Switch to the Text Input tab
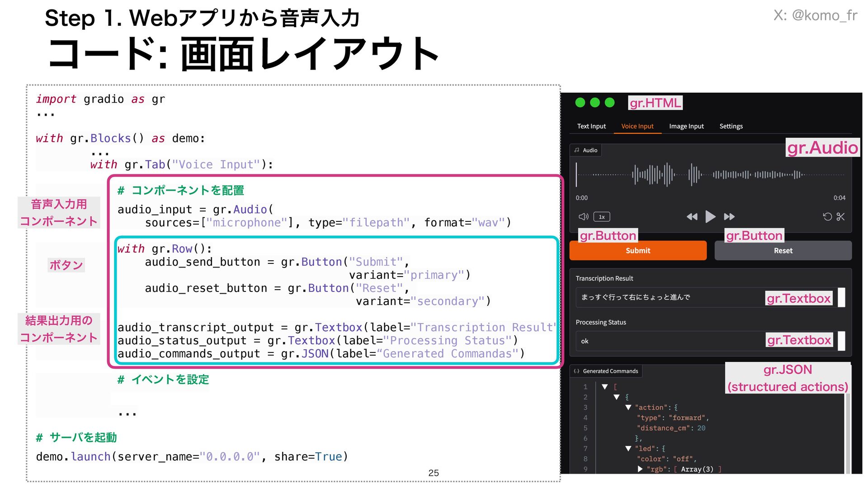Viewport: 868px width, 488px height. click(x=591, y=127)
